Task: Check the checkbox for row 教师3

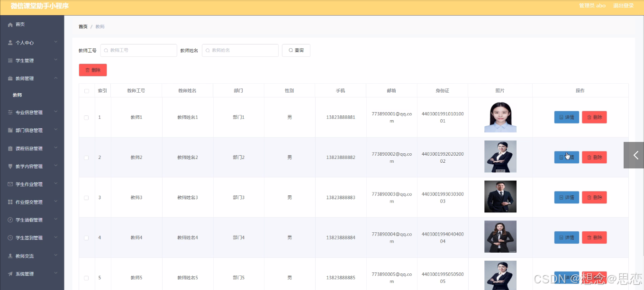Action: click(x=86, y=198)
